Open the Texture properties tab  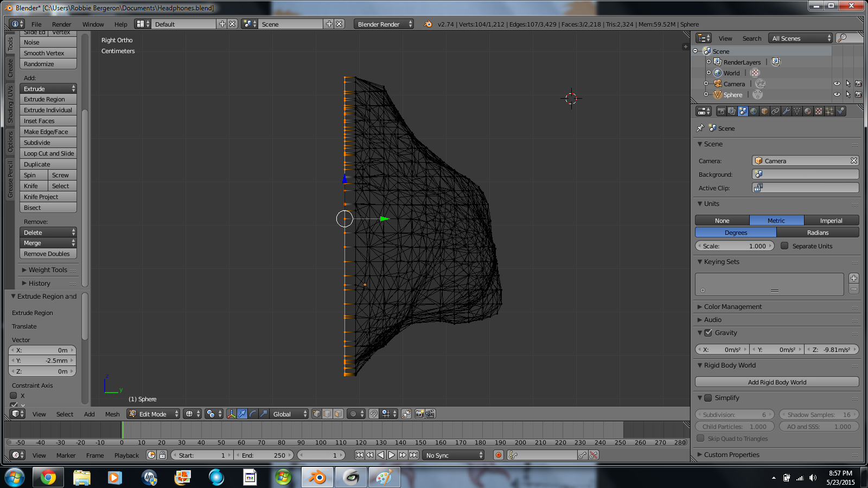(819, 111)
